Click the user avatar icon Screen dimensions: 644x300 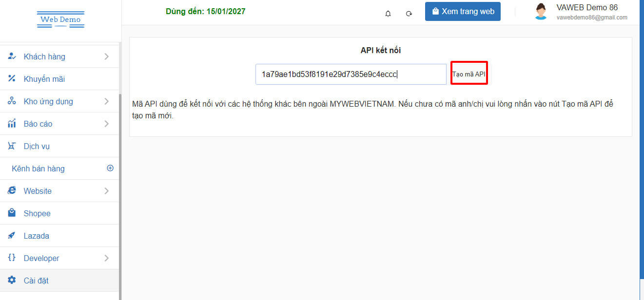540,12
